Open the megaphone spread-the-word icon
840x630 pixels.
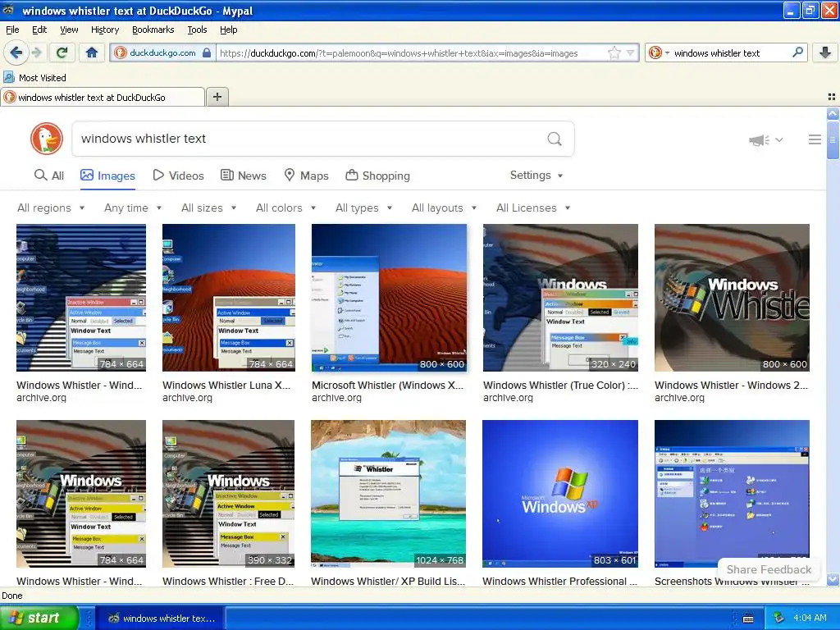[x=759, y=139]
